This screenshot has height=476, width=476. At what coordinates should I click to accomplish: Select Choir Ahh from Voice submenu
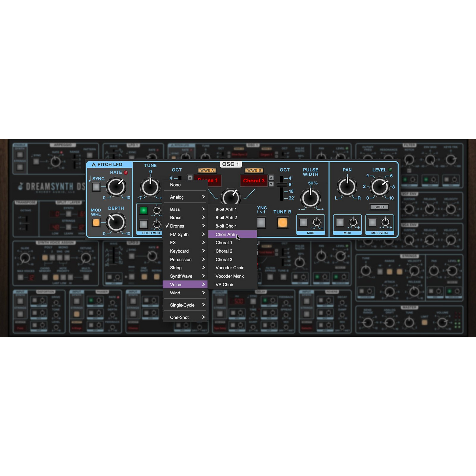226,234
